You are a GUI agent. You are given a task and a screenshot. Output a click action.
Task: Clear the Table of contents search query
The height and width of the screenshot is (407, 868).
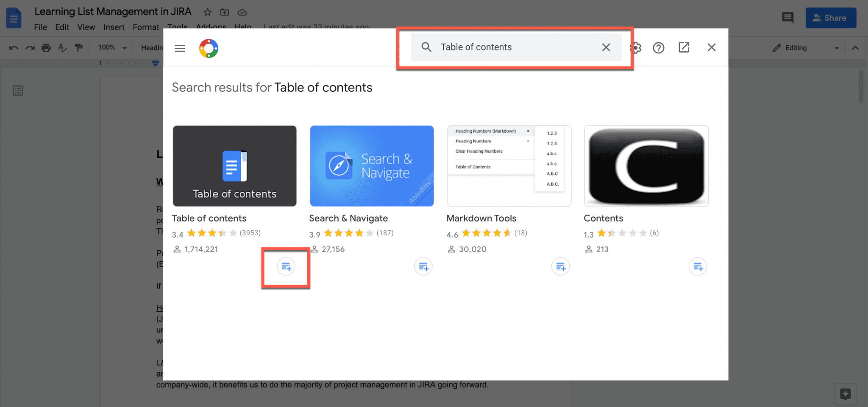[x=606, y=47]
